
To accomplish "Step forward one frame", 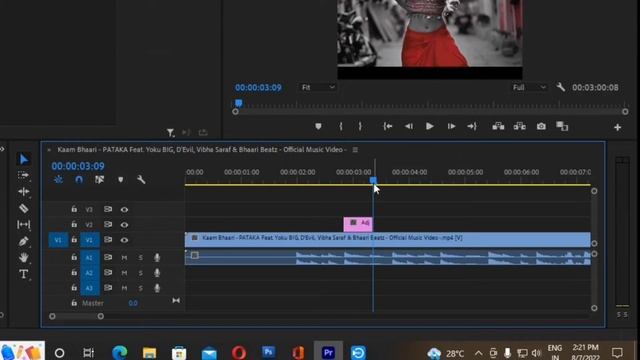I will [451, 127].
